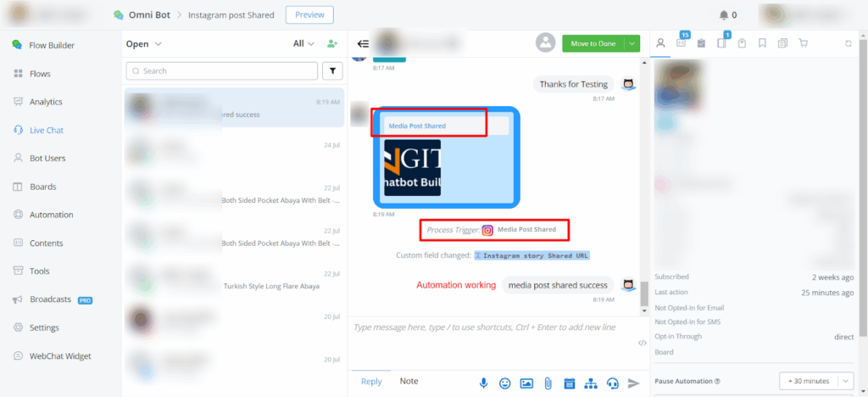Click the microphone voice message icon
This screenshot has width=868, height=397.
click(x=483, y=383)
